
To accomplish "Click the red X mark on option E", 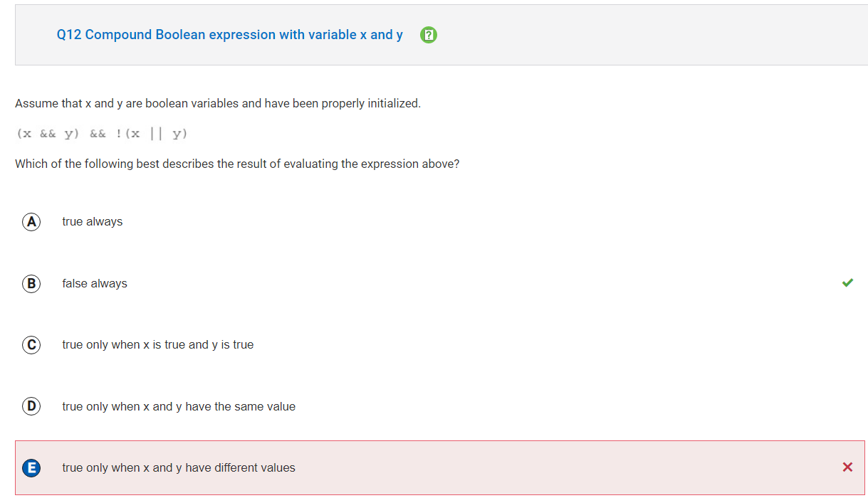I will (847, 467).
